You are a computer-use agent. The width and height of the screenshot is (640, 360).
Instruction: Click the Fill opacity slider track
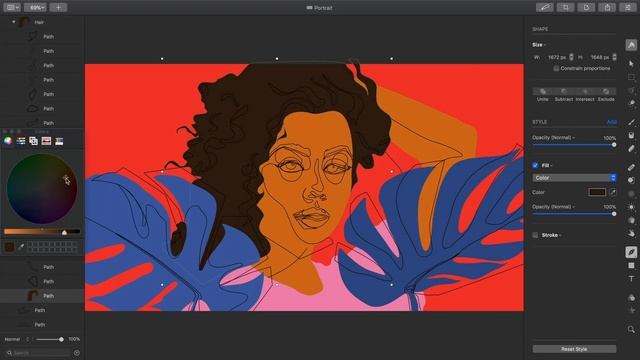point(574,214)
